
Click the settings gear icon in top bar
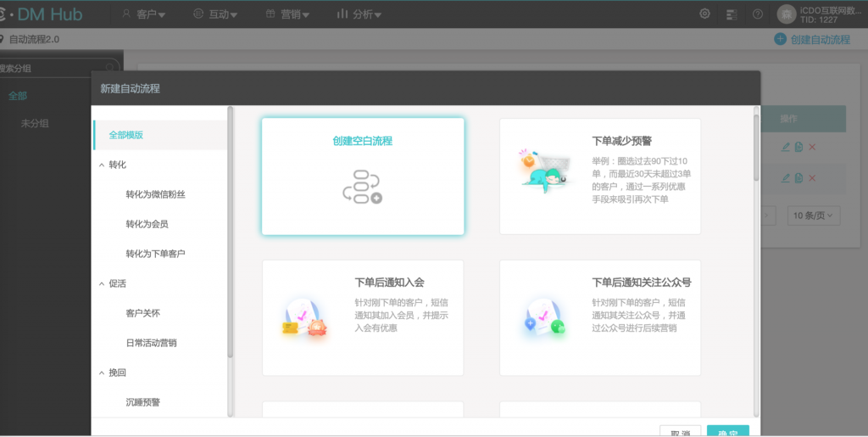click(704, 14)
